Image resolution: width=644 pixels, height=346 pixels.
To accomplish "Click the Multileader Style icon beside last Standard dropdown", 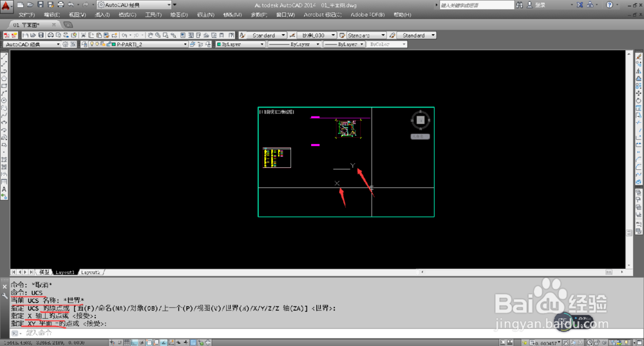I will [x=392, y=35].
